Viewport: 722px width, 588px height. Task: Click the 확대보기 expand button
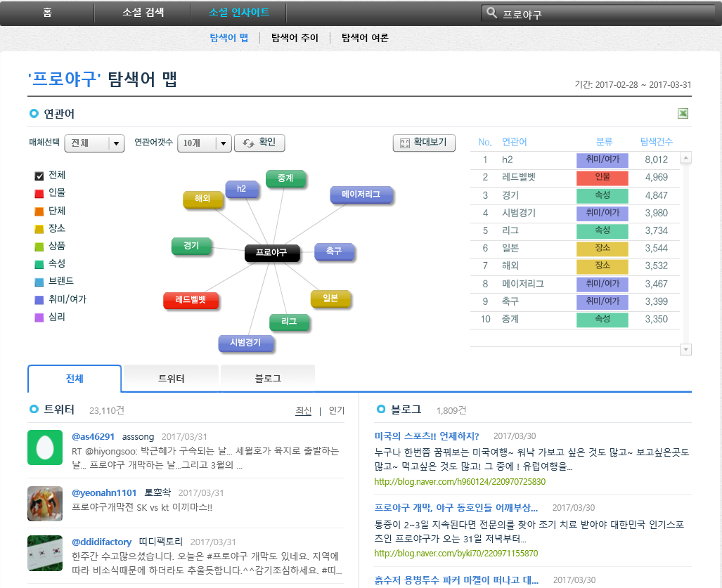click(424, 143)
